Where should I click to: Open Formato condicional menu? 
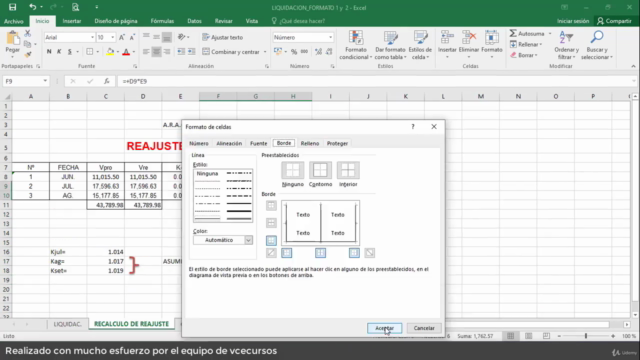pos(356,45)
